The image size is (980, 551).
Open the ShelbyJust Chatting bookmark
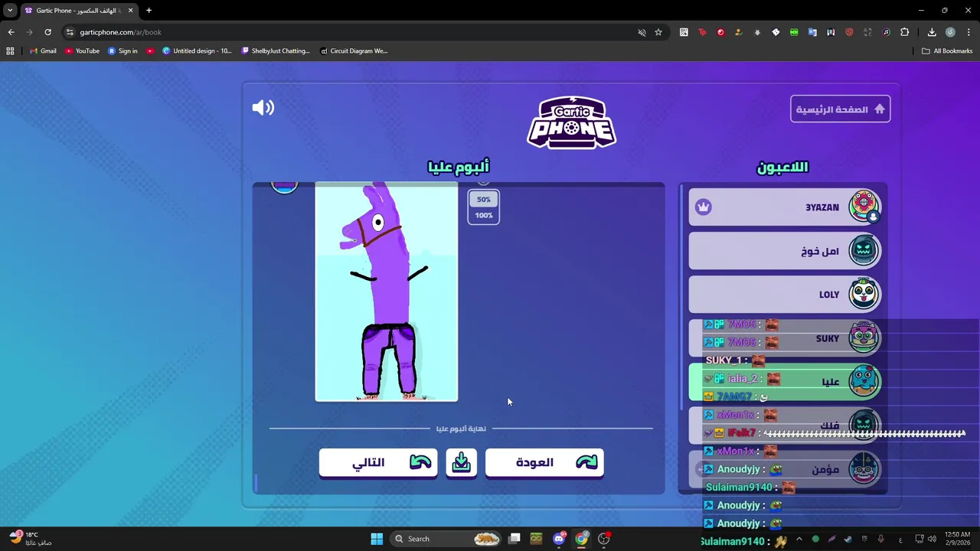click(x=276, y=51)
